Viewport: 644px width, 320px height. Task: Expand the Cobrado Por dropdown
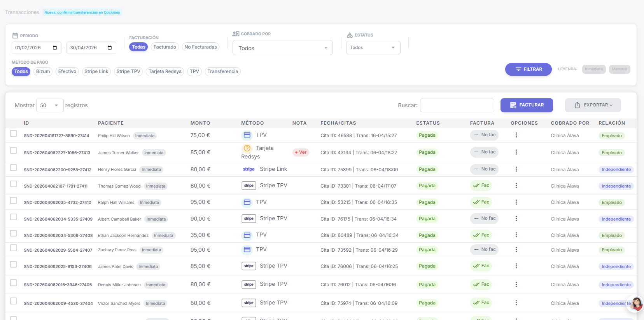282,48
